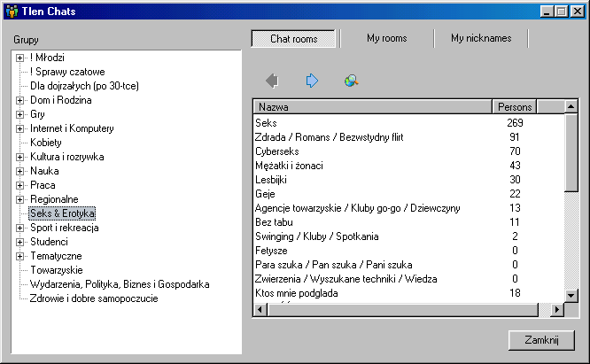Open the 'My nicknames' tab
Viewport: 590px width, 364px height.
click(x=482, y=39)
